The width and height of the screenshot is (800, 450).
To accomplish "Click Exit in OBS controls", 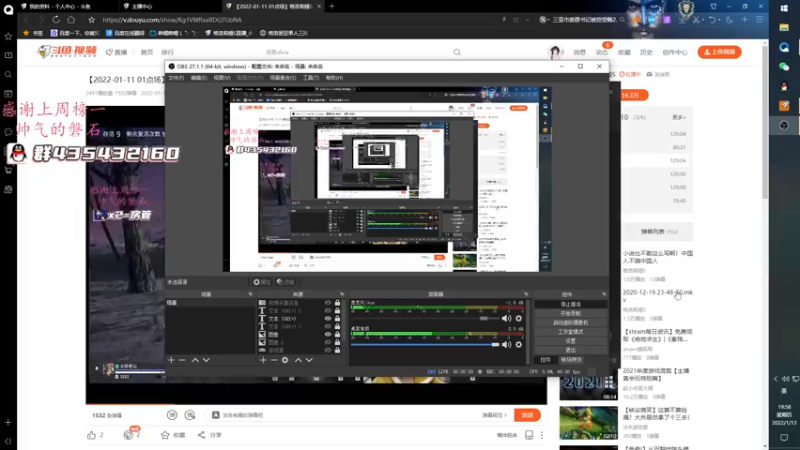I will tap(570, 350).
